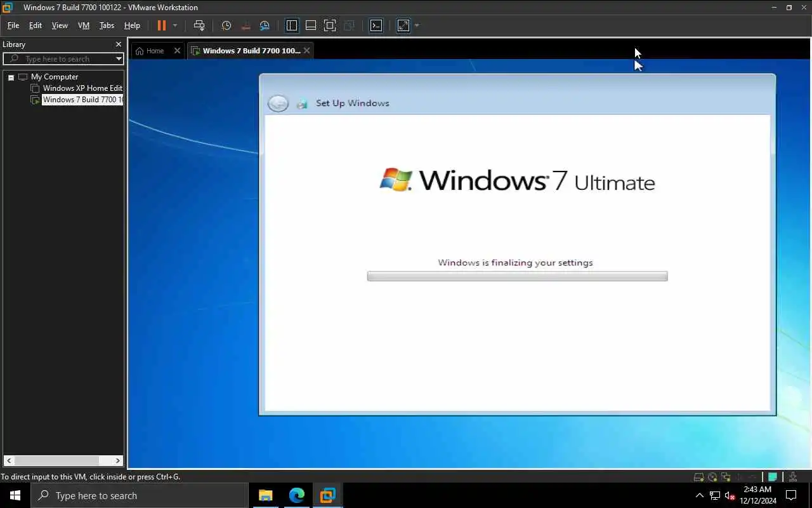Show the console view icon

click(376, 25)
